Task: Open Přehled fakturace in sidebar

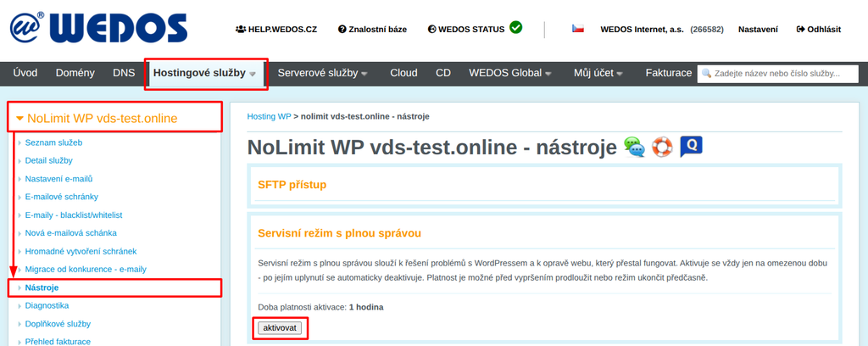Action: [x=58, y=342]
